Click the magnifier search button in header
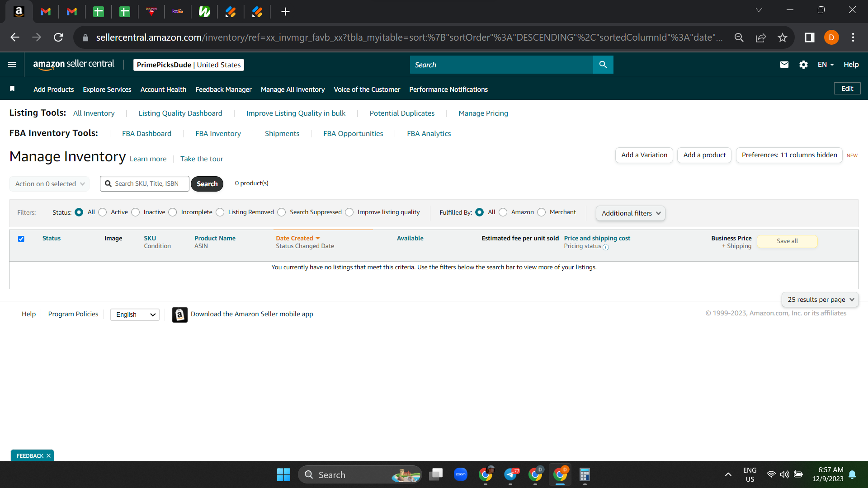Image resolution: width=868 pixels, height=488 pixels. 603,65
